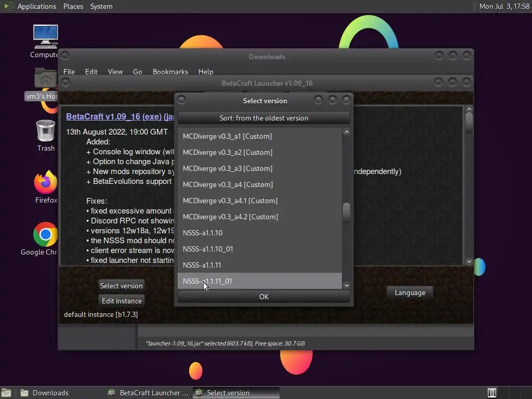Image resolution: width=532 pixels, height=399 pixels.
Task: Click the Sort: from the oldest version button
Action: (263, 118)
